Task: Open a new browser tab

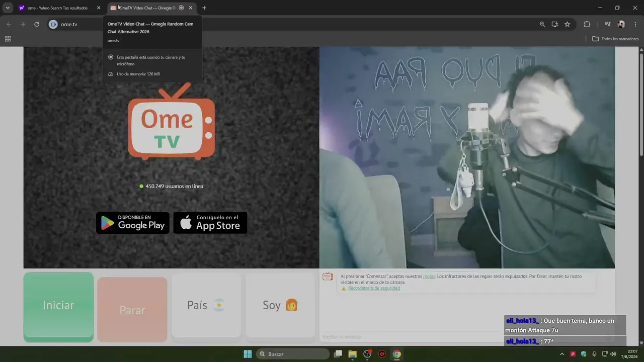Action: point(204,8)
